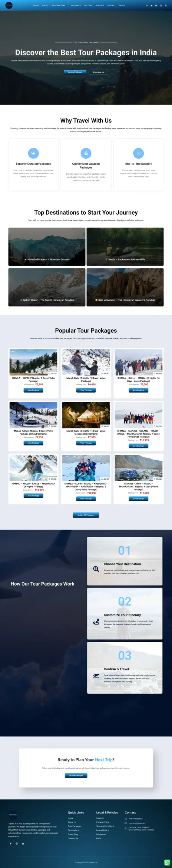The height and width of the screenshot is (868, 172).
Task: Open the LinkedIn icon in header
Action: point(156,5)
